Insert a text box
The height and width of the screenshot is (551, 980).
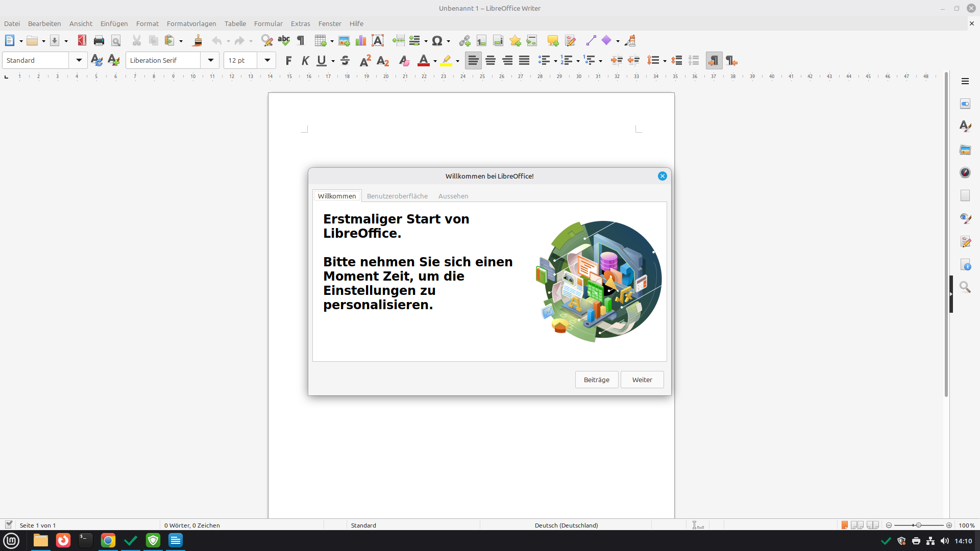pos(378,41)
